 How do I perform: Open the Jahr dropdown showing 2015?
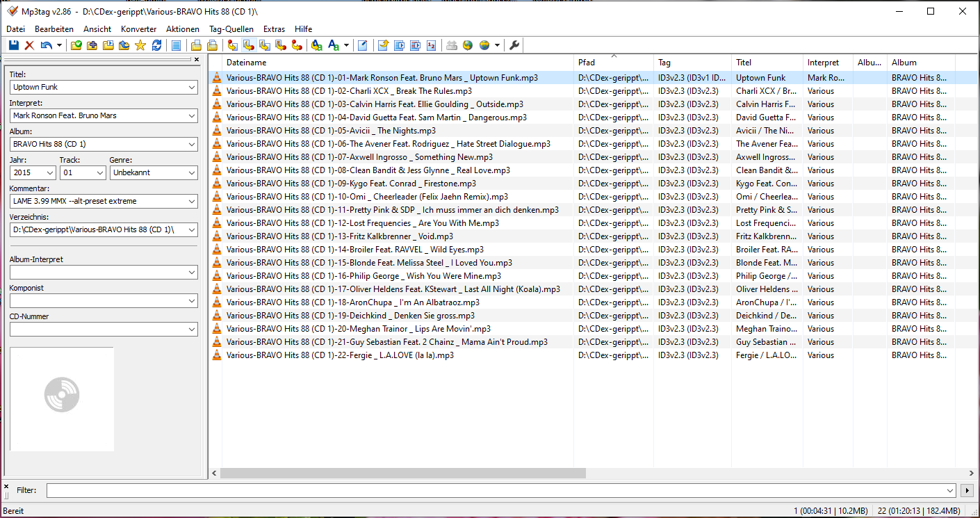[50, 172]
